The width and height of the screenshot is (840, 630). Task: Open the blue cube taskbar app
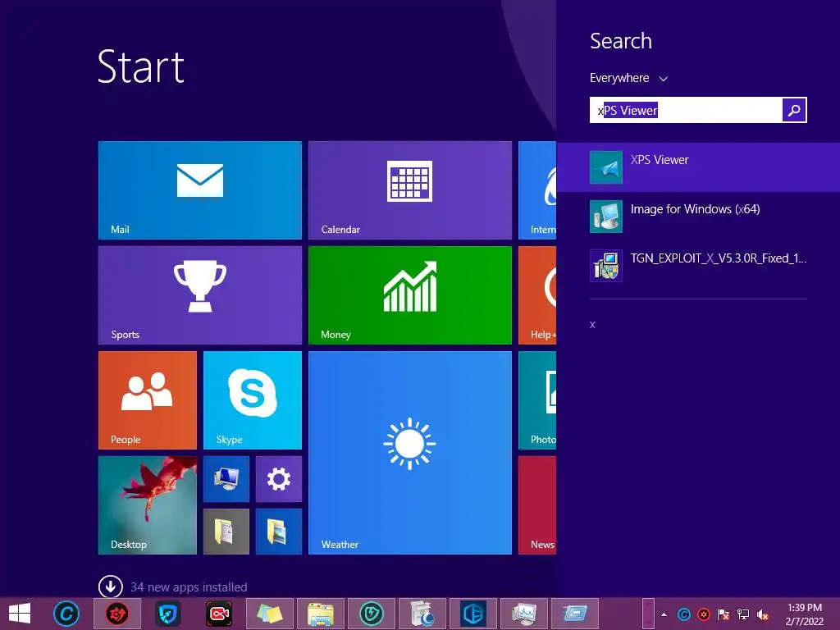[x=473, y=614]
